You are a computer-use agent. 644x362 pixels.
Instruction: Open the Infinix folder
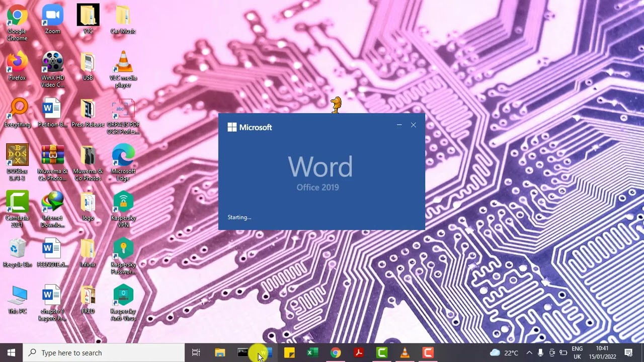point(88,253)
